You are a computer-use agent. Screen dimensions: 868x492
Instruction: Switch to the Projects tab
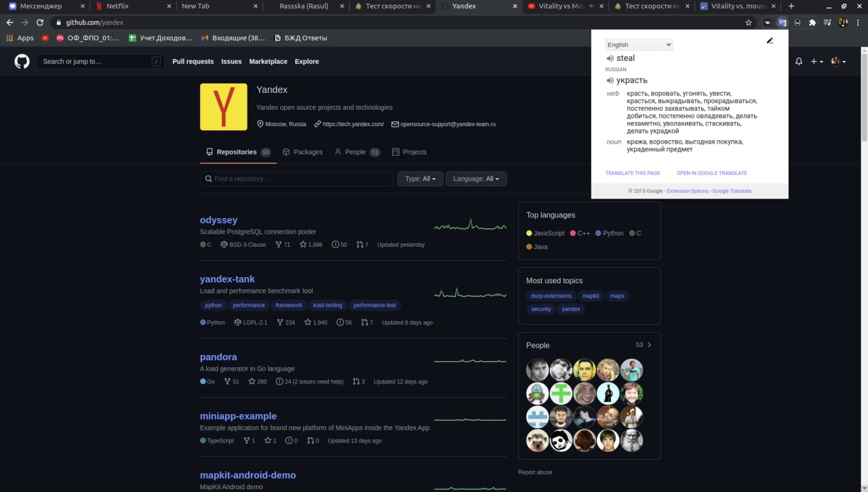(410, 152)
